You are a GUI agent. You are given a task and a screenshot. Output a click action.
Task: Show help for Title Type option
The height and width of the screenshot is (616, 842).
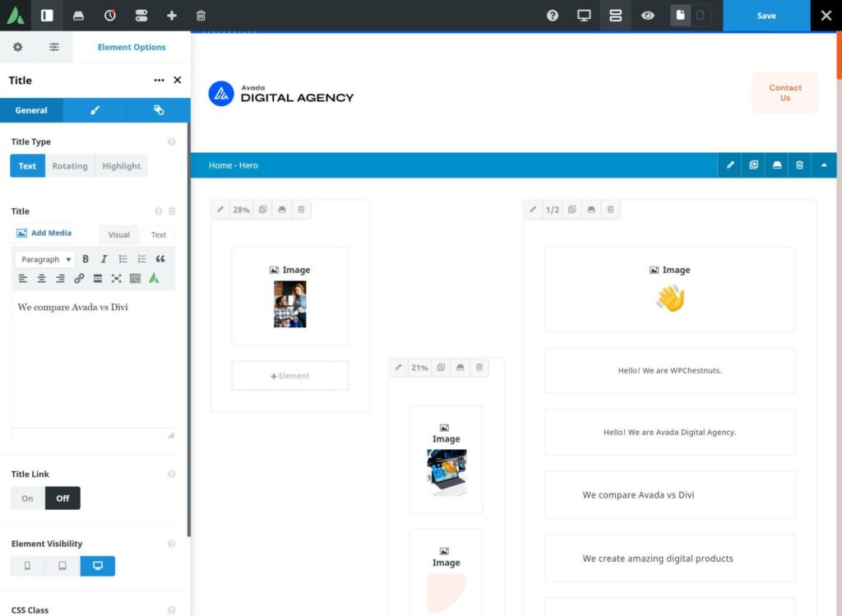point(171,141)
